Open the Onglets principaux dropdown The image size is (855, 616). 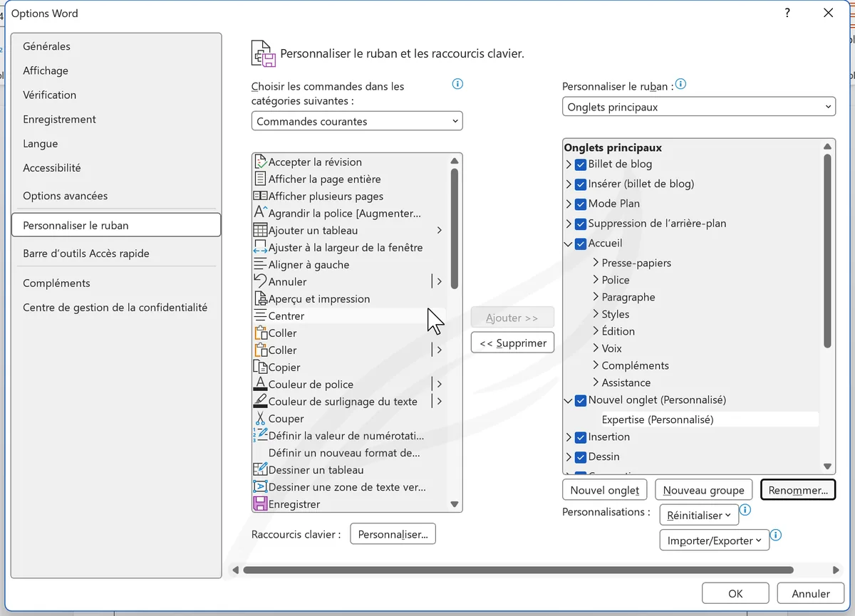click(x=698, y=107)
